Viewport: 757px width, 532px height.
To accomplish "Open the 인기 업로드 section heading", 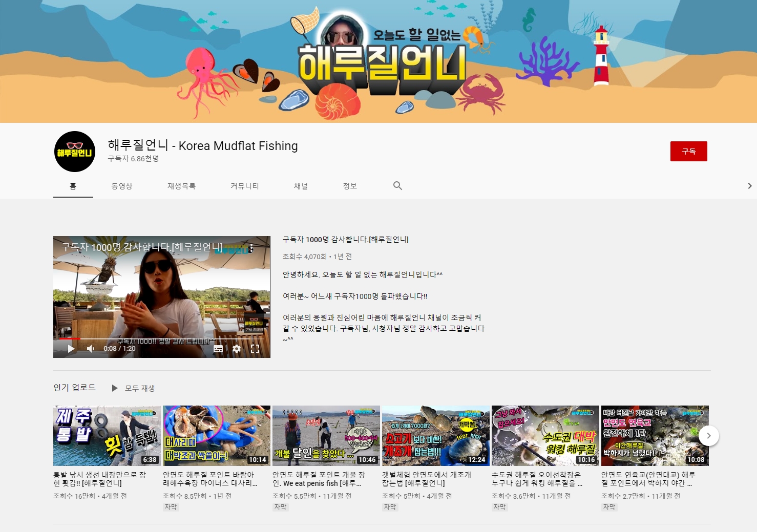I will point(75,388).
